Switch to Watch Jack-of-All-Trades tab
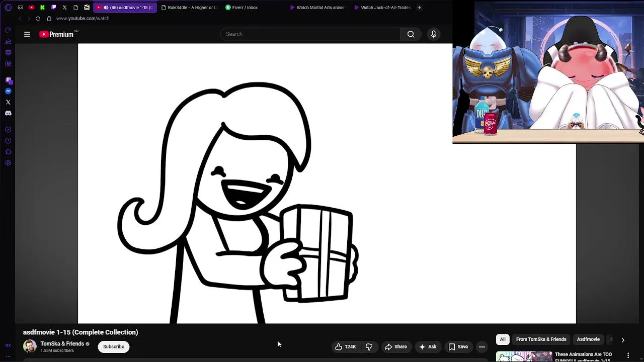The image size is (644, 362). click(x=382, y=8)
